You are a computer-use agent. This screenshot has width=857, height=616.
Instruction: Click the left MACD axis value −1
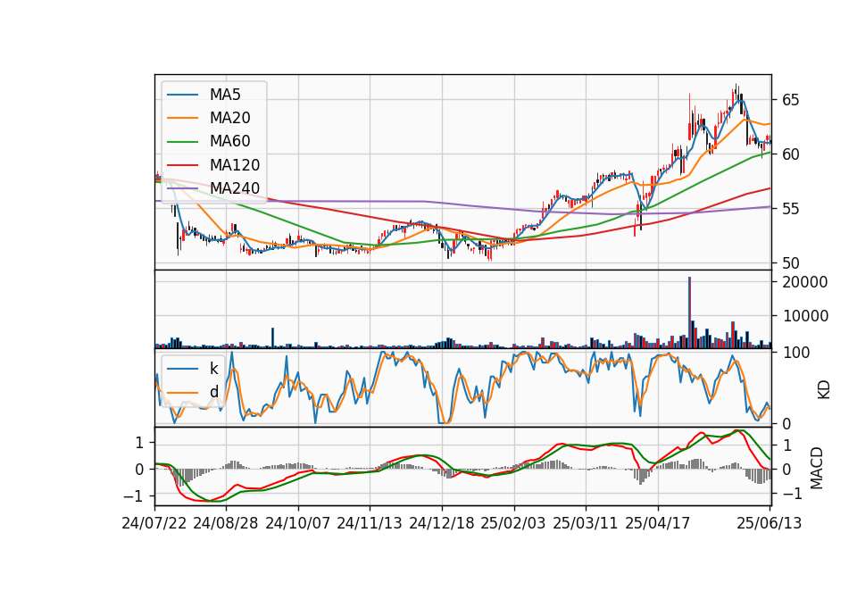(x=133, y=497)
